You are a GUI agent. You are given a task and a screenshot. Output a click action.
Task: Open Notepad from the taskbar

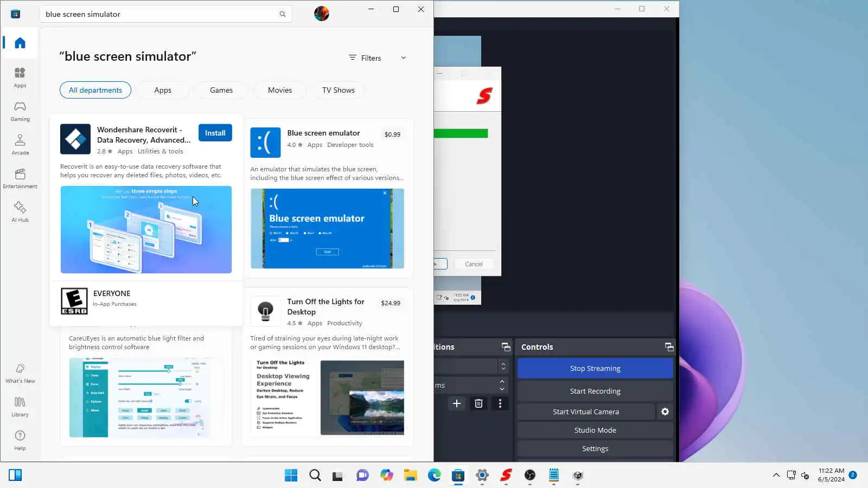tap(554, 476)
